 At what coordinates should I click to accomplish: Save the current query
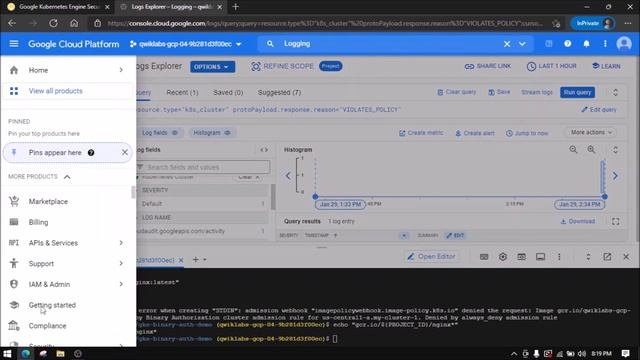[499, 92]
